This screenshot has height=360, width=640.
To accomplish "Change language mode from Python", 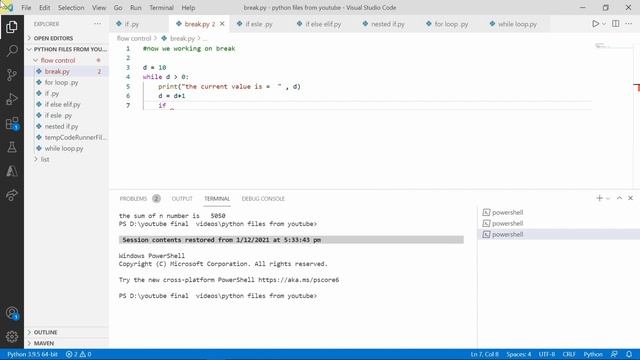I will [x=593, y=354].
